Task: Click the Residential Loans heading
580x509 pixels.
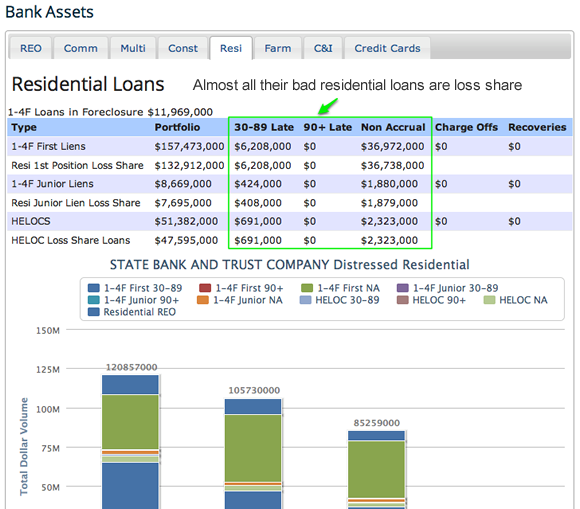Action: click(x=88, y=84)
